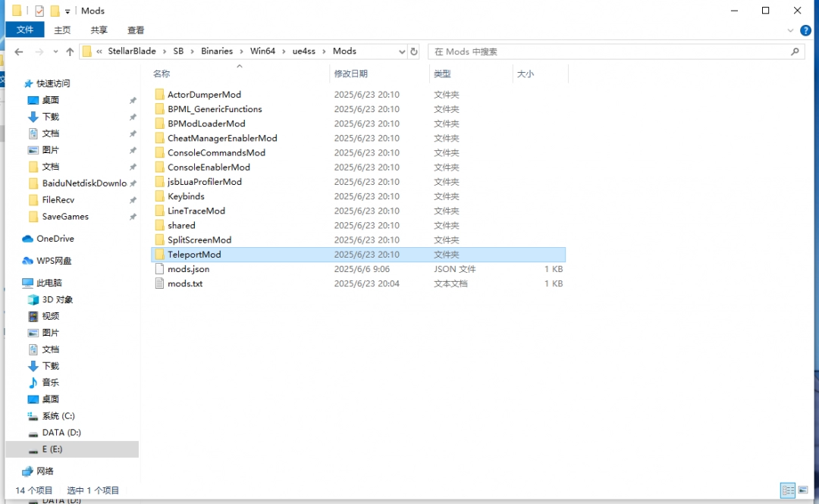This screenshot has height=504, width=819.
Task: Select SplitScreenMod folder
Action: click(x=199, y=240)
